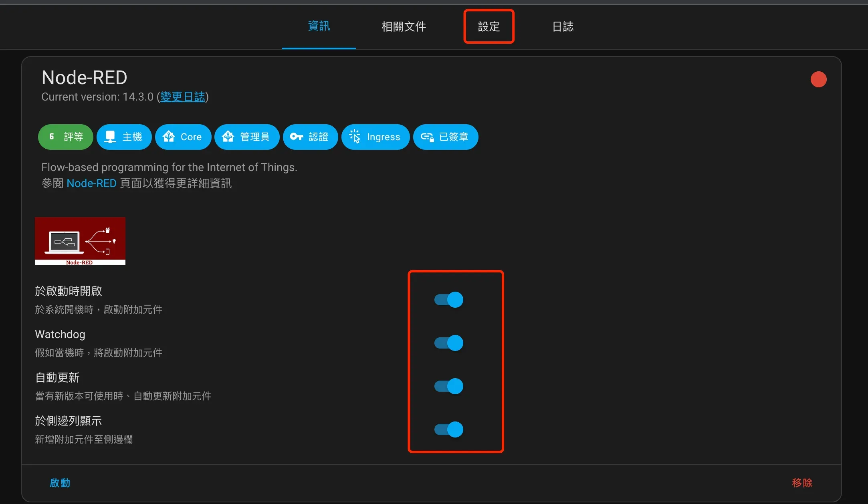Click the red 移除 uninstall button

click(x=802, y=483)
